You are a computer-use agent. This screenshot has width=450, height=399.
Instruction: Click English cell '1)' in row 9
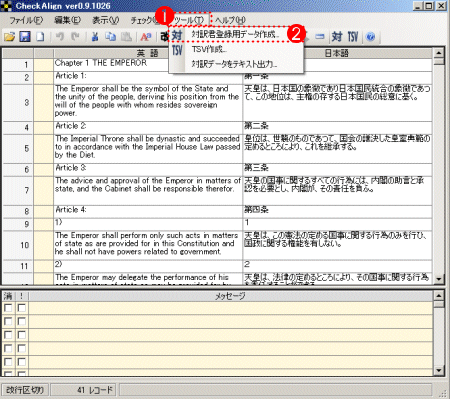(148, 224)
